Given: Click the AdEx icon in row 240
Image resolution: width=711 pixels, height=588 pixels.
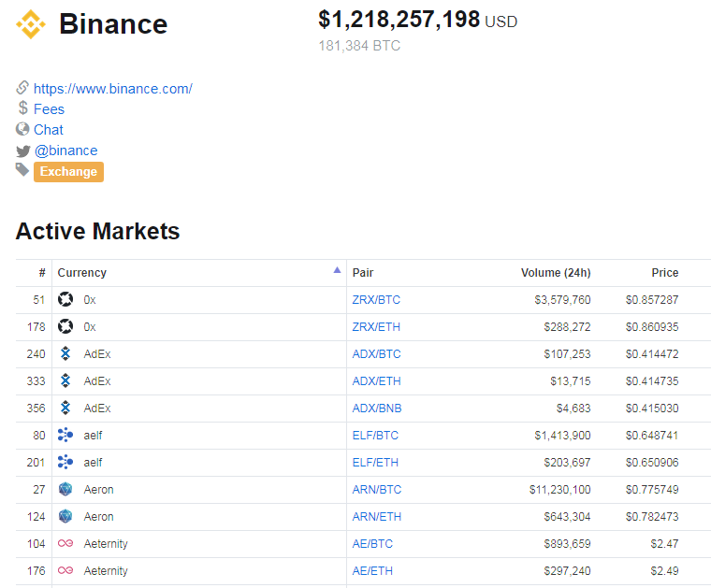Looking at the screenshot, I should click(x=65, y=353).
